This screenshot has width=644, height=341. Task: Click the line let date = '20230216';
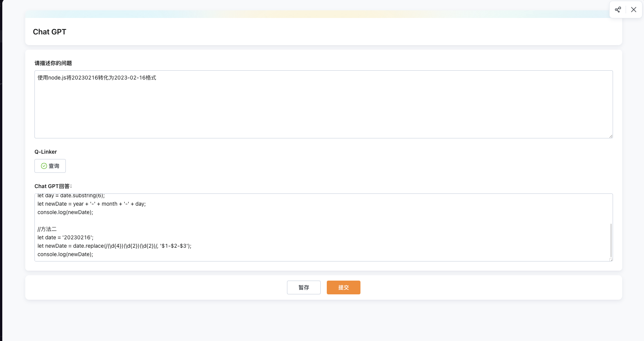pyautogui.click(x=65, y=237)
